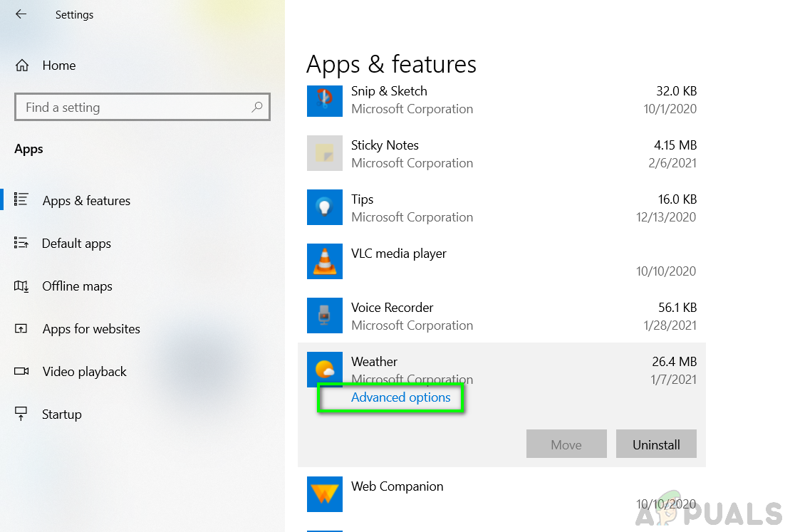Click the VLC media player cone icon

click(x=324, y=262)
